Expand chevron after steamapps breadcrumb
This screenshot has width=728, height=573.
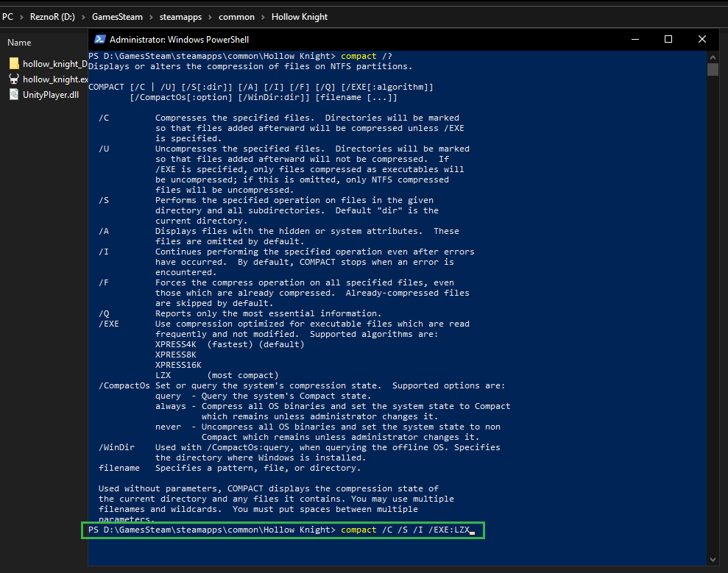(211, 17)
